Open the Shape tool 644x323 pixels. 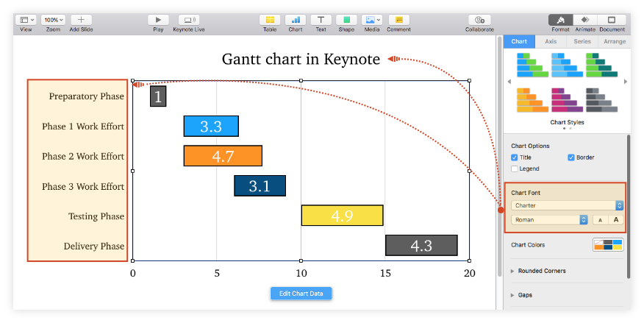click(346, 20)
